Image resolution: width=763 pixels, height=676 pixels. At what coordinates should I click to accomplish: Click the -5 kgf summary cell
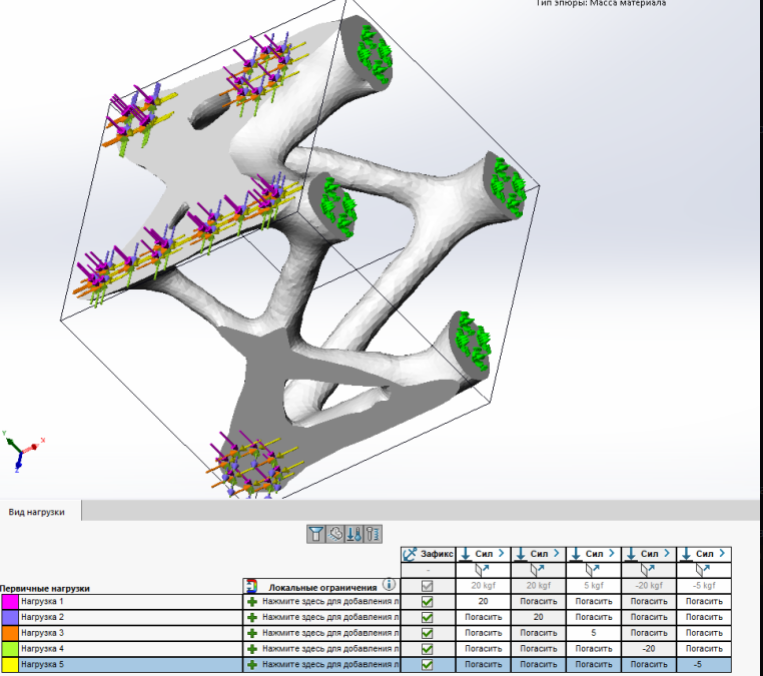tap(704, 585)
